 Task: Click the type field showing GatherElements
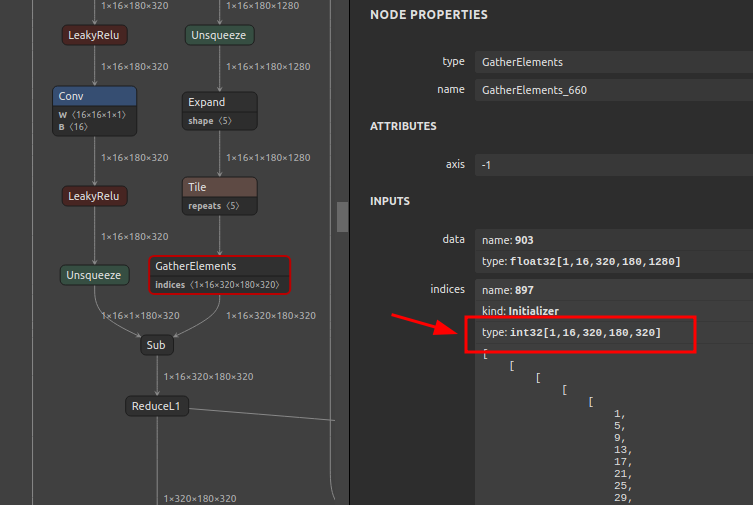[612, 62]
